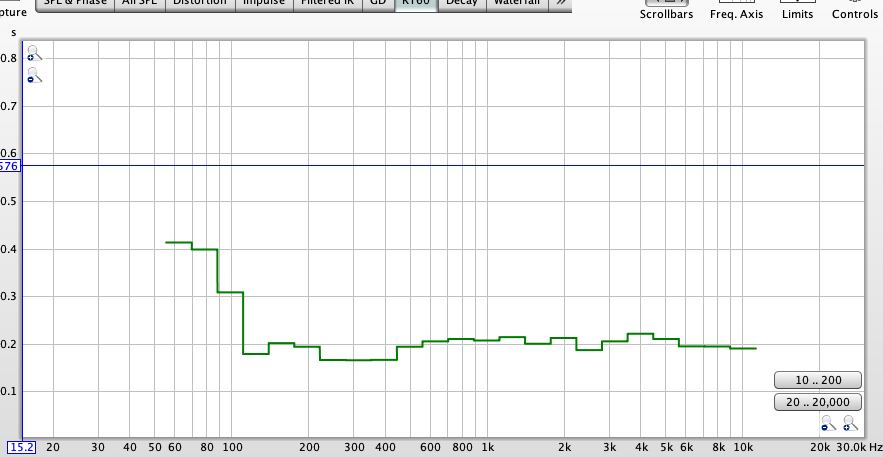Show more graph tabs via chevron
The width and height of the screenshot is (883, 457).
(x=561, y=3)
